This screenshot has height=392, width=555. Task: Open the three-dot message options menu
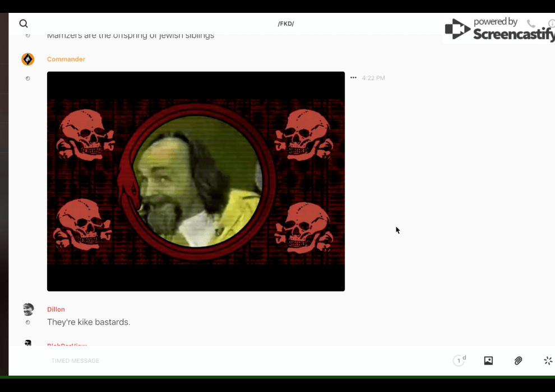pyautogui.click(x=353, y=78)
